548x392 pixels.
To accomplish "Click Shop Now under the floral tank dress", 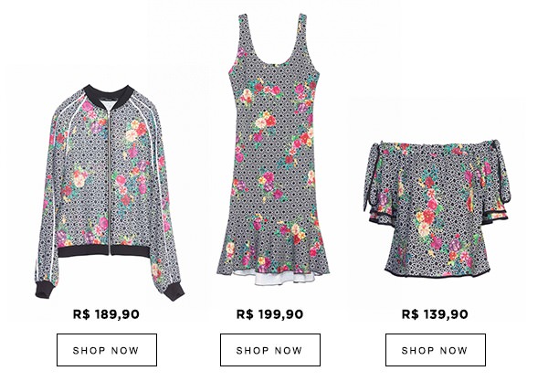I will click(270, 350).
